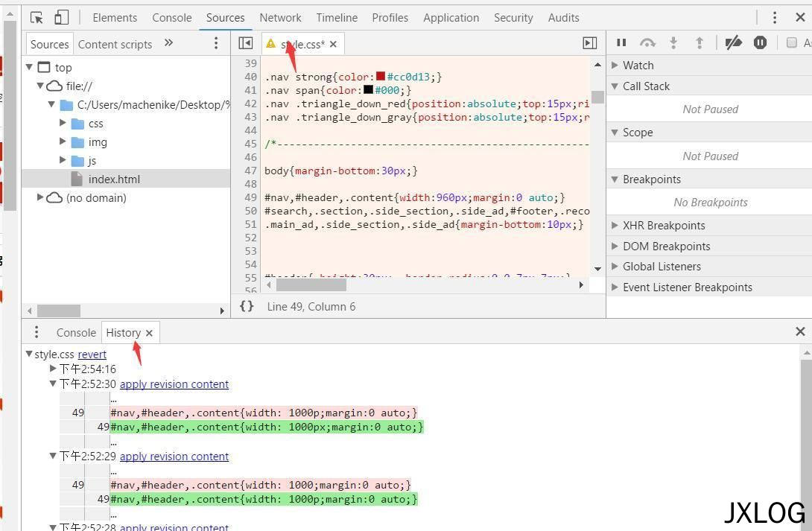This screenshot has height=531, width=812.
Task: Switch to the drawer Console tab
Action: [76, 333]
